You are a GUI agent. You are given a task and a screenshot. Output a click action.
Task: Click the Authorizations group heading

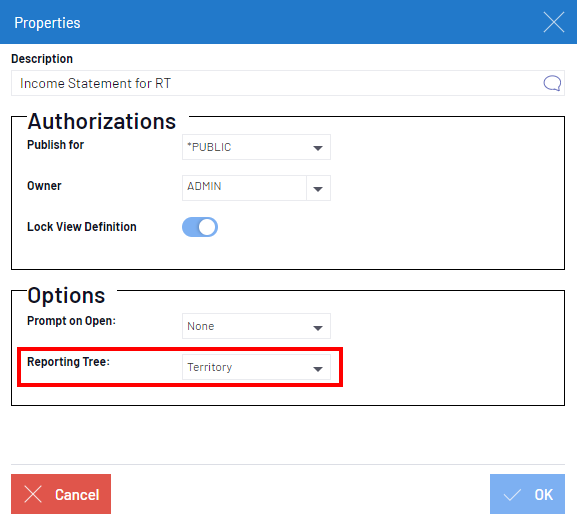[102, 121]
